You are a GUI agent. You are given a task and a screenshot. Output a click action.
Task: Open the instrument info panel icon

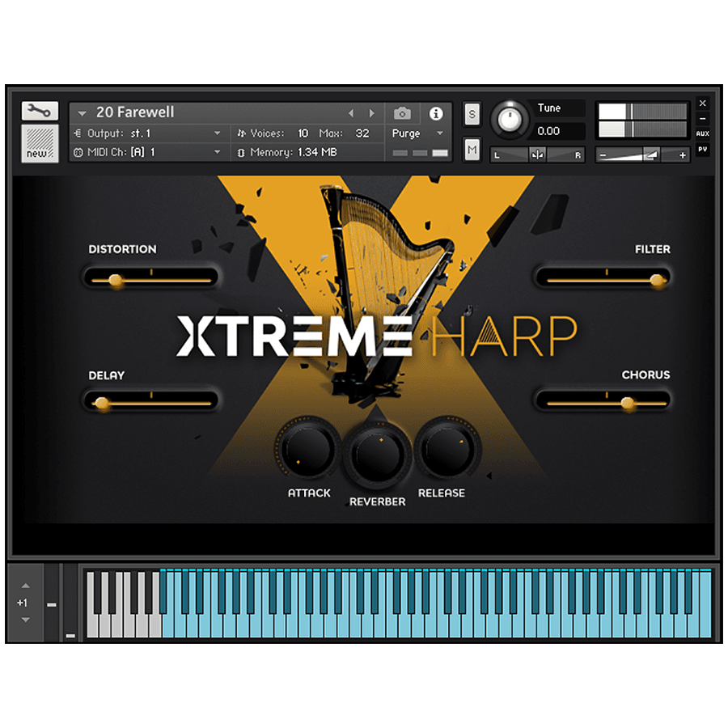tap(436, 113)
